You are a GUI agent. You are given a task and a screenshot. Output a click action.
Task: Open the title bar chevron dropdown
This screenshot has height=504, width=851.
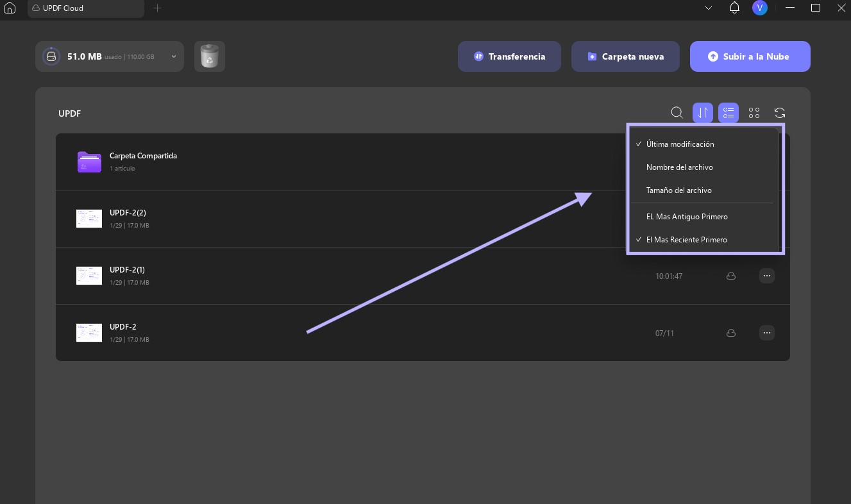click(x=709, y=8)
